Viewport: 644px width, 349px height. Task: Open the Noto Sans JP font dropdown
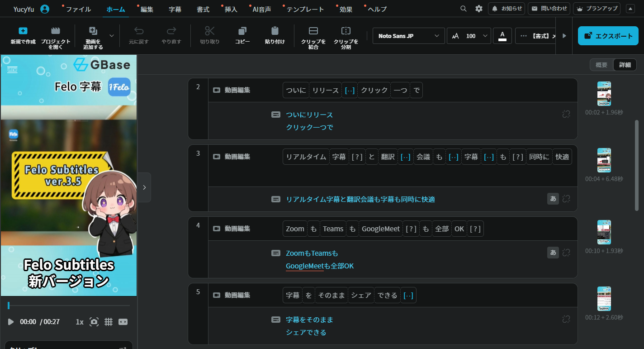(408, 36)
